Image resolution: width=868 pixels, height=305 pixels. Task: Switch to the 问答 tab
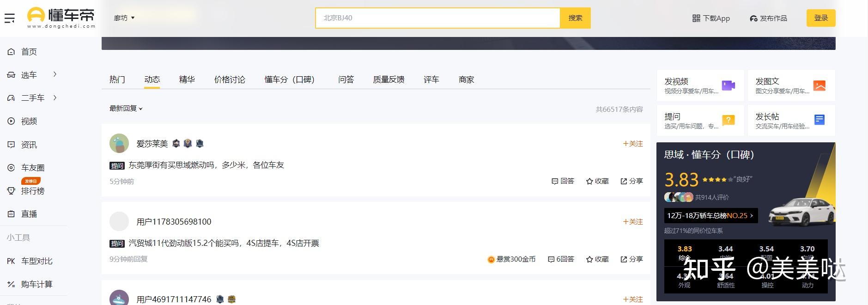[346, 79]
